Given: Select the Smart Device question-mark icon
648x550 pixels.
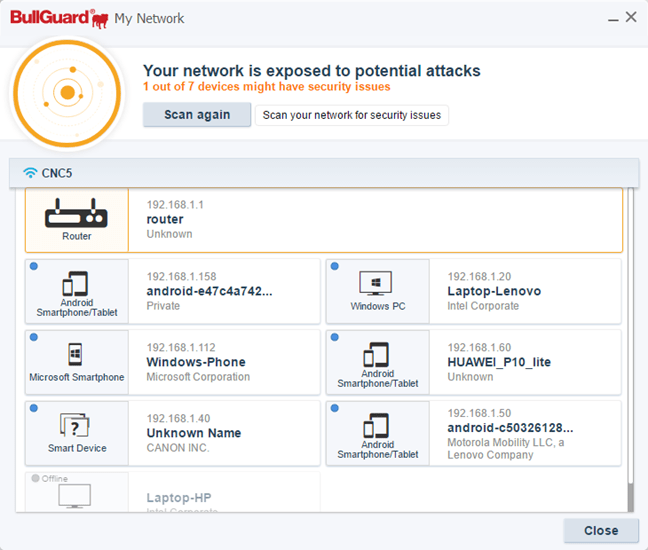Looking at the screenshot, I should [x=76, y=425].
